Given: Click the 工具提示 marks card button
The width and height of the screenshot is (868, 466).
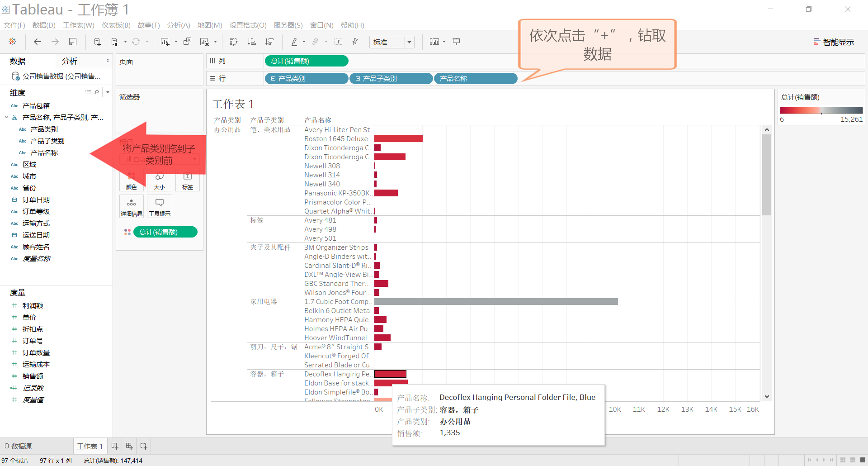Looking at the screenshot, I should click(160, 207).
